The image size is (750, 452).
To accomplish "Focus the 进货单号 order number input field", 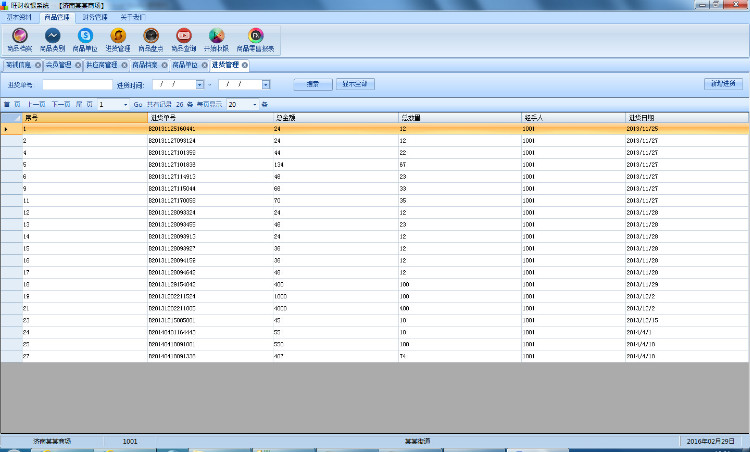I will 77,85.
